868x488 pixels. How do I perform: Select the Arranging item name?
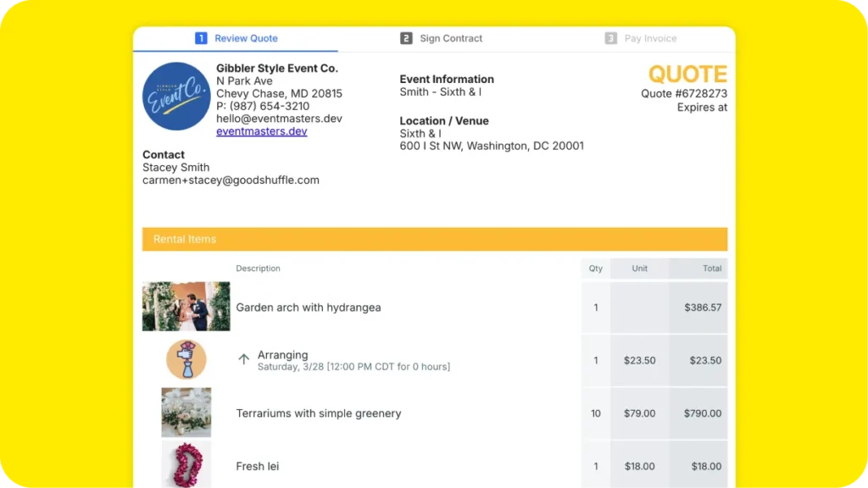coord(283,355)
